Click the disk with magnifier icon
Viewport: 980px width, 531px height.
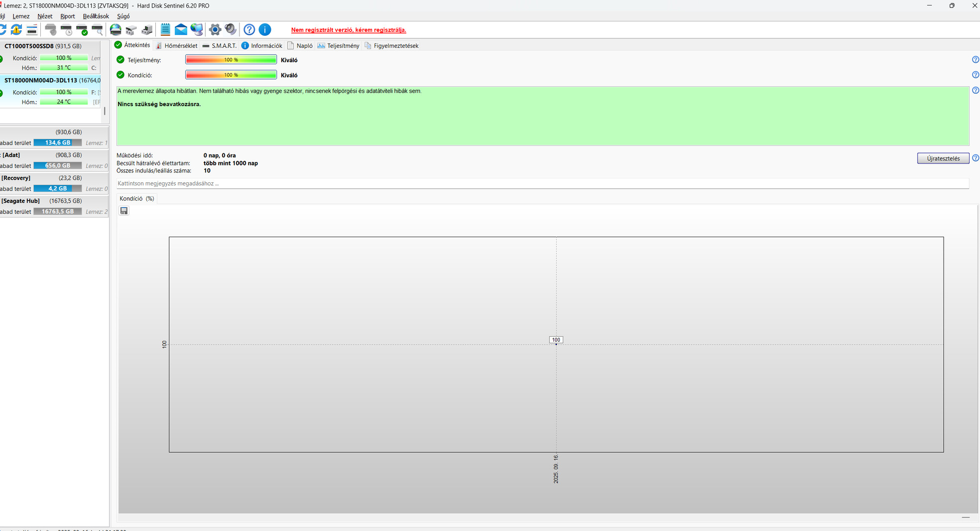click(x=98, y=30)
